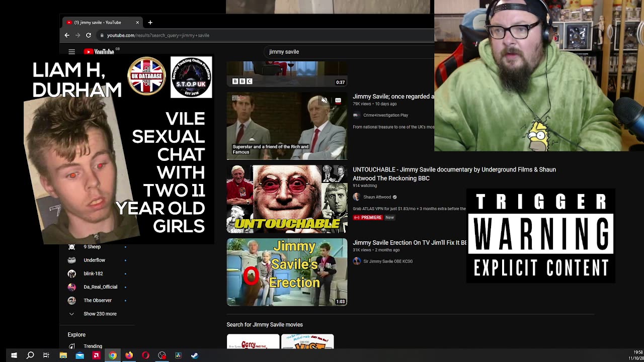This screenshot has height=362, width=644.
Task: Click the blink-182 channel avatar icon
Action: pos(72,274)
